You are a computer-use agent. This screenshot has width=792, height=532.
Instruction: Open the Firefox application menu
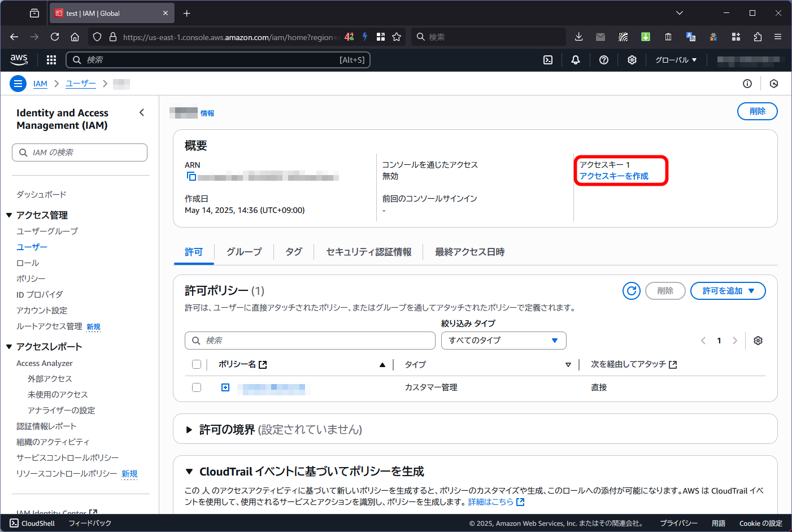point(778,37)
